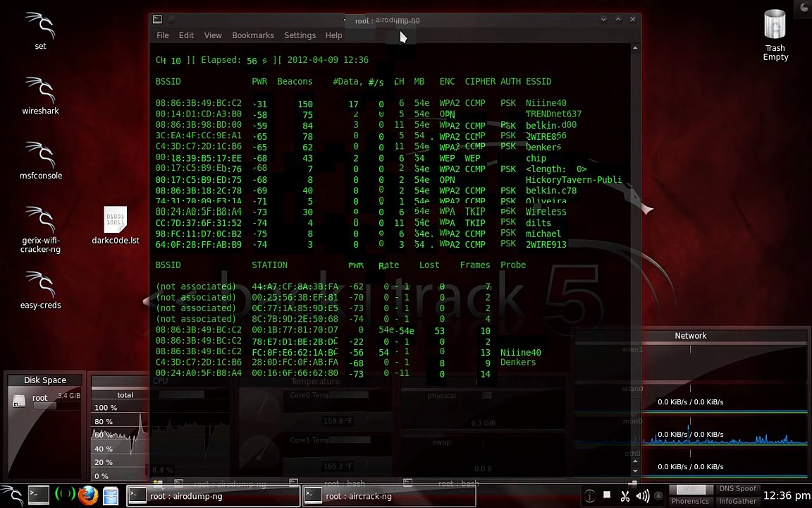This screenshot has height=508, width=812.
Task: Click the Disk Space widget title
Action: click(x=44, y=380)
